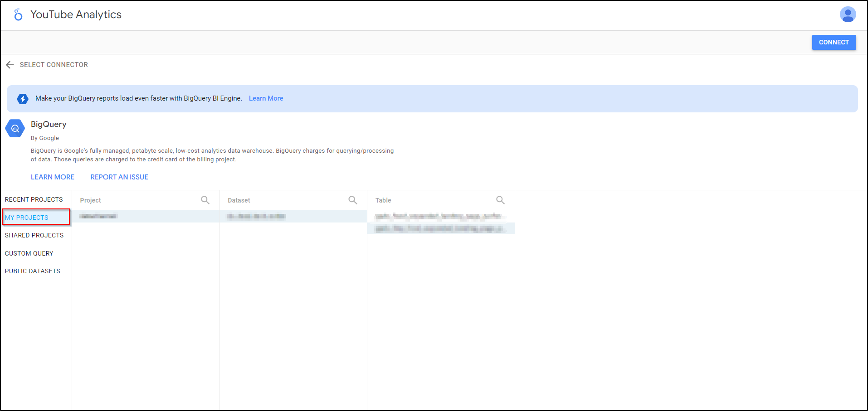Go back using the arrow icon

coord(10,65)
